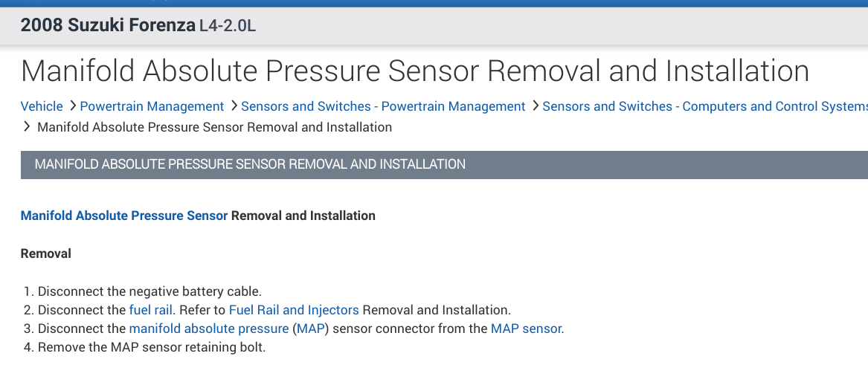Screen dimensions: 868x385
Task: Click the step 4 retaining bolt instruction text
Action: tap(152, 347)
